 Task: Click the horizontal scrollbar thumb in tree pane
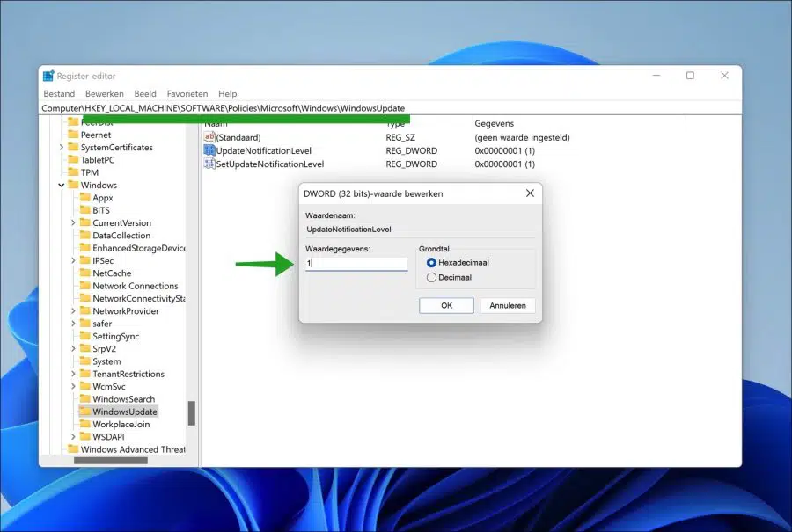(111, 460)
